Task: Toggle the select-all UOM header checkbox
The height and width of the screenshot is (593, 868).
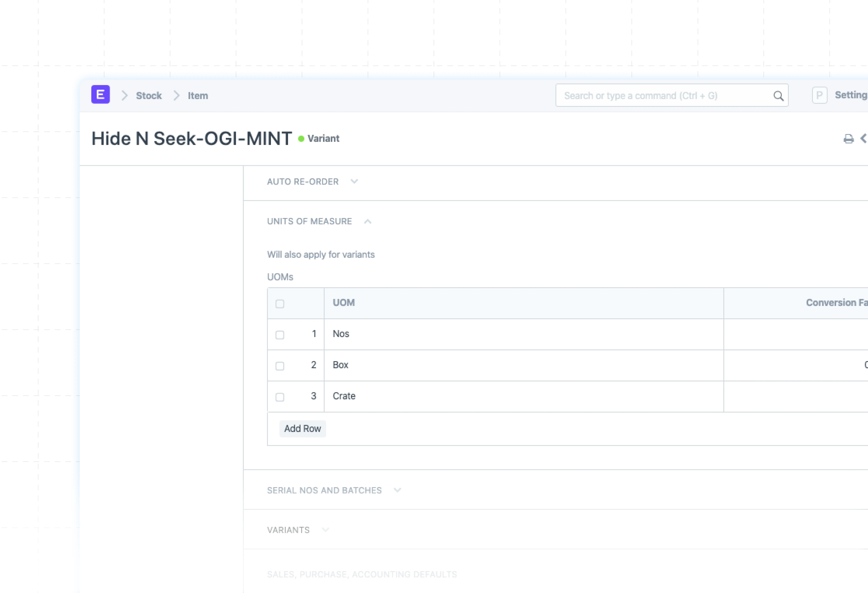Action: point(280,304)
